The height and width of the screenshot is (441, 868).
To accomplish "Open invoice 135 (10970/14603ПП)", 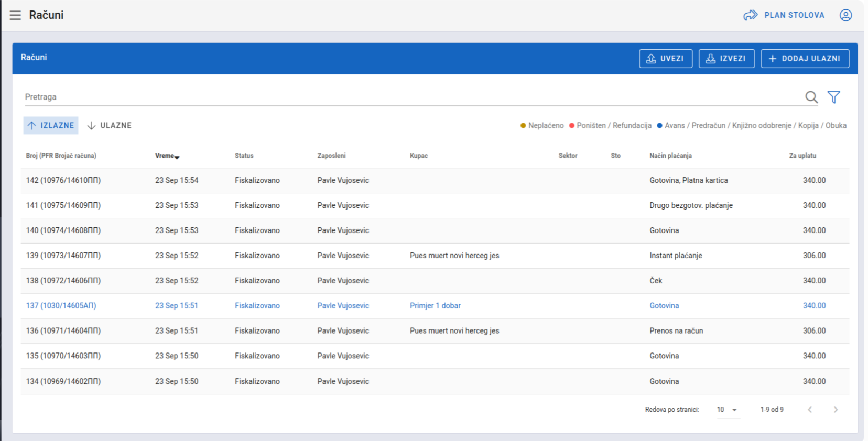I will [x=435, y=356].
